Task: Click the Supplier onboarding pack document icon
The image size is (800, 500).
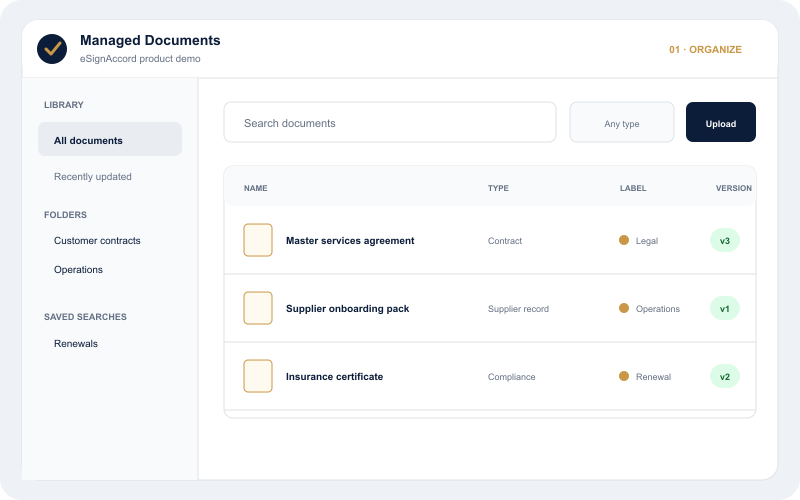Action: pyautogui.click(x=258, y=308)
